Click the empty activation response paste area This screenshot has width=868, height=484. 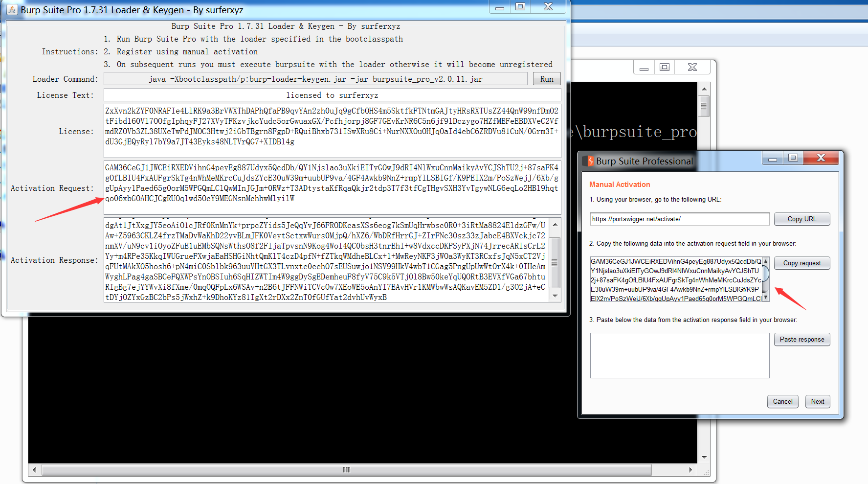680,355
